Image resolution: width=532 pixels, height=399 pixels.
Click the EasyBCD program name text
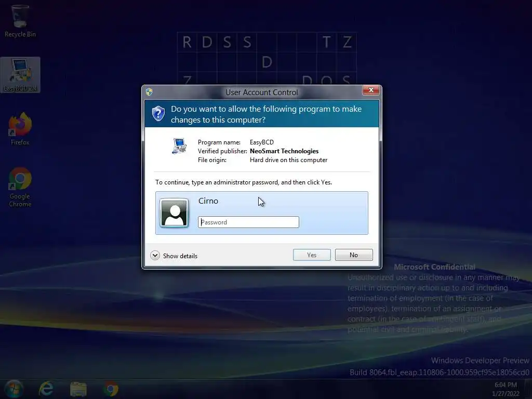point(262,142)
